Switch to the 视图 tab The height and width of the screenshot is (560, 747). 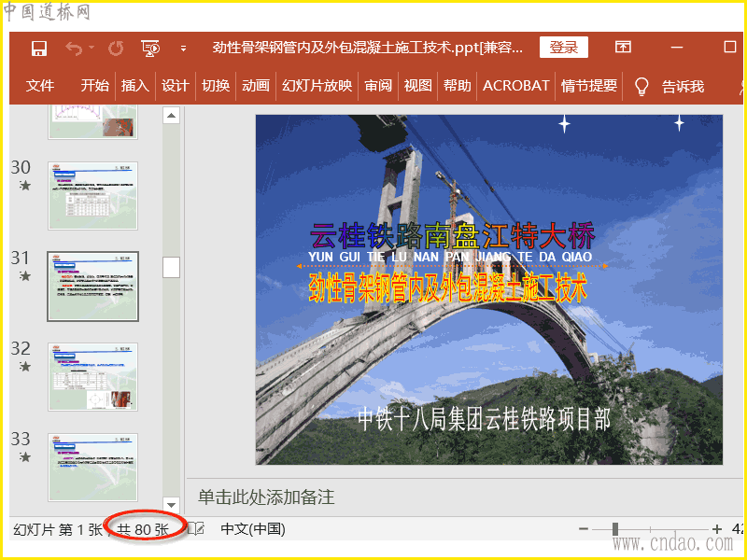tap(417, 86)
